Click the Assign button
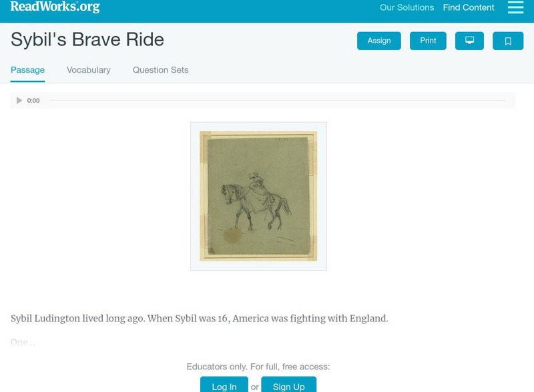Image resolution: width=534 pixels, height=392 pixels. coord(379,41)
